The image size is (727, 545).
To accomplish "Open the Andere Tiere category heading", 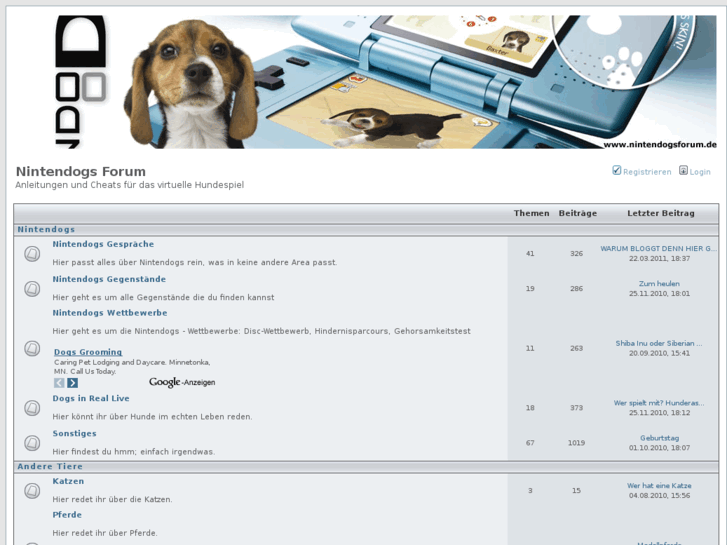I will [50, 467].
